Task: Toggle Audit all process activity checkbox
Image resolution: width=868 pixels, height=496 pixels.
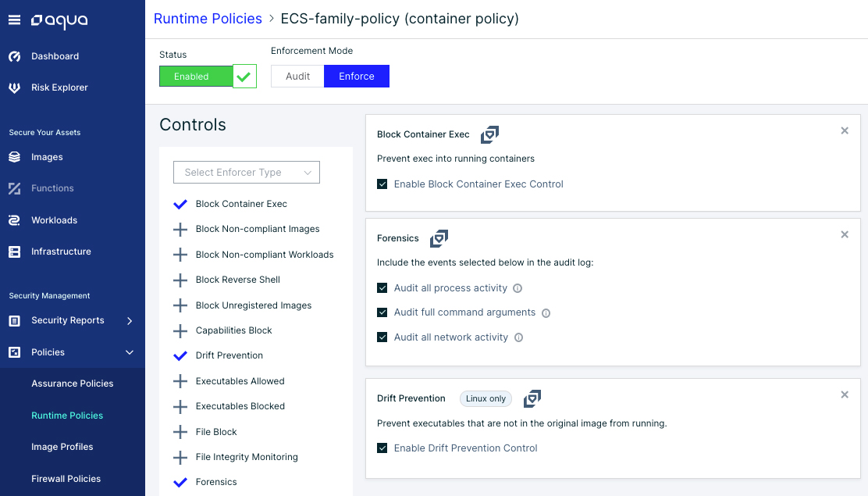Action: click(382, 287)
